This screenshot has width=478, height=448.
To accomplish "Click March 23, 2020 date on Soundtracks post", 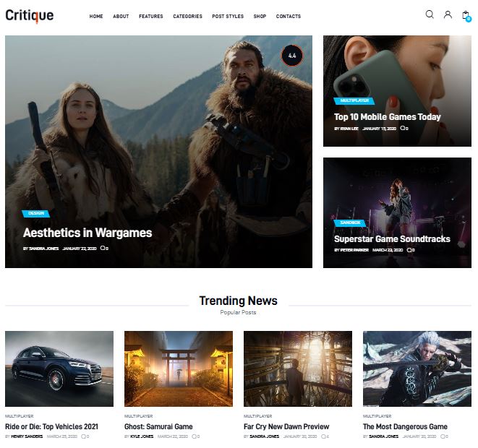I will click(x=388, y=250).
